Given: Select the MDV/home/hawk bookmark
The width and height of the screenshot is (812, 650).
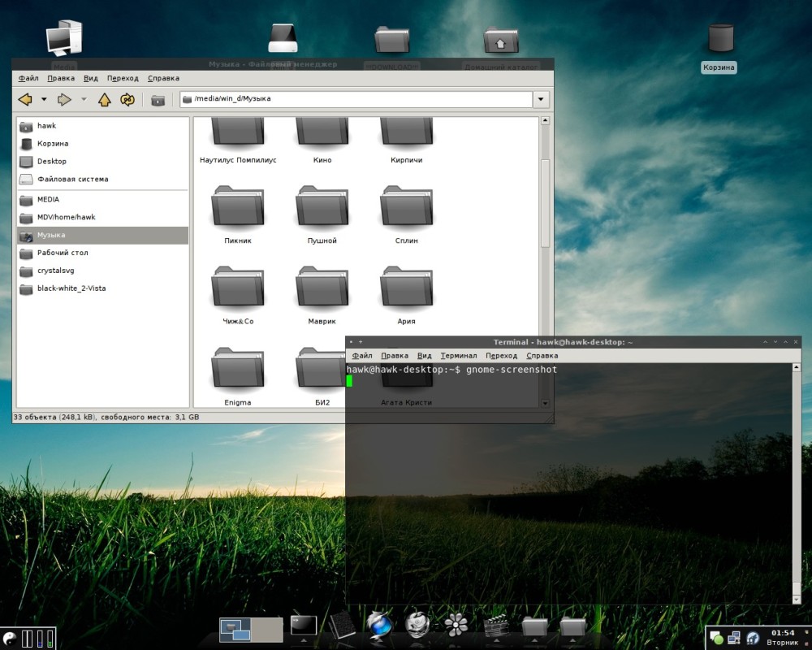Looking at the screenshot, I should (x=102, y=217).
